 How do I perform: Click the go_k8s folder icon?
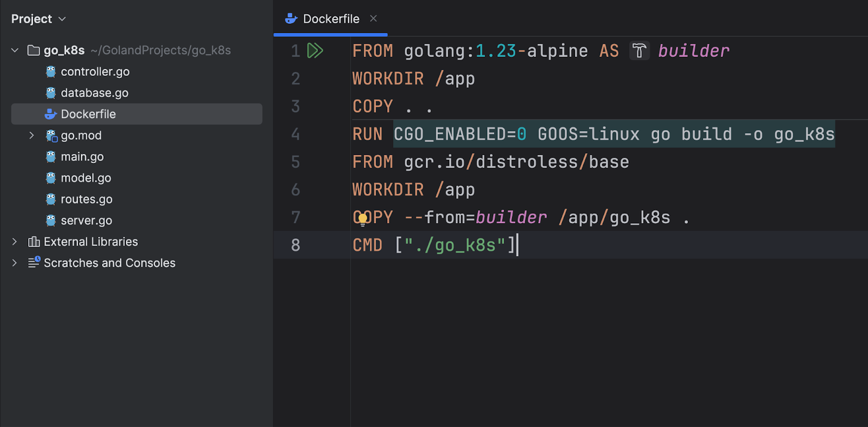point(34,50)
